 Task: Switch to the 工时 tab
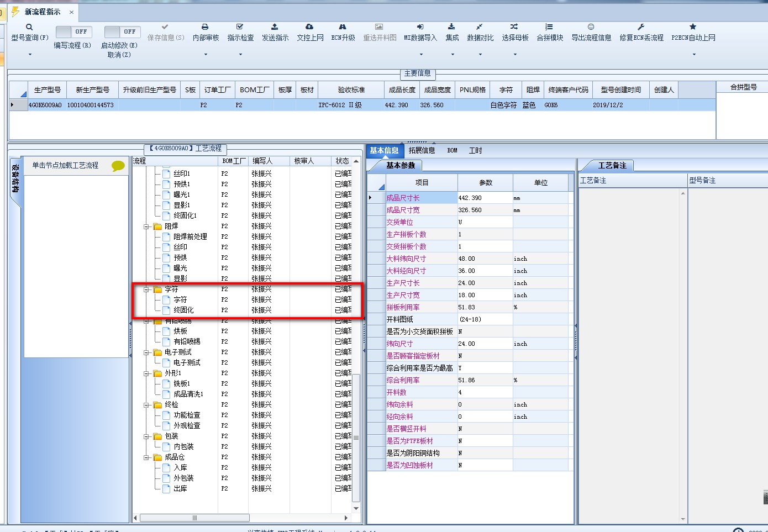pos(475,150)
